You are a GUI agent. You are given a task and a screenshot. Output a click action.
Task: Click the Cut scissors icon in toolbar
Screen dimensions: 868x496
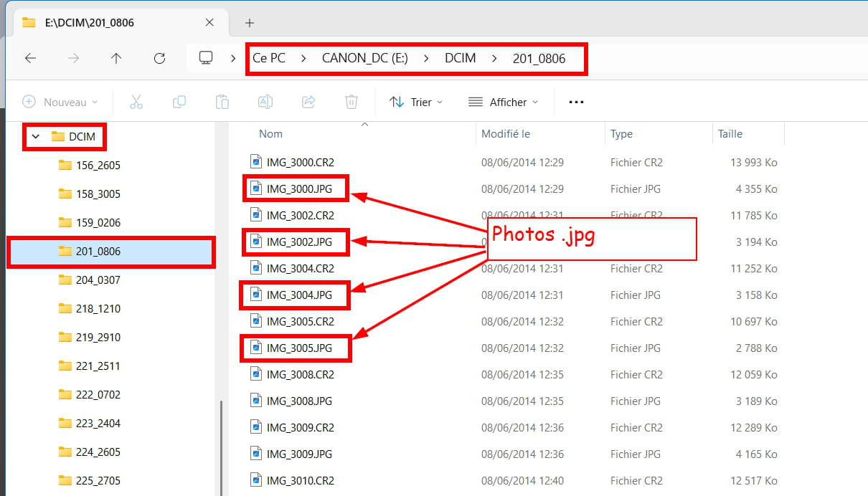click(x=136, y=102)
